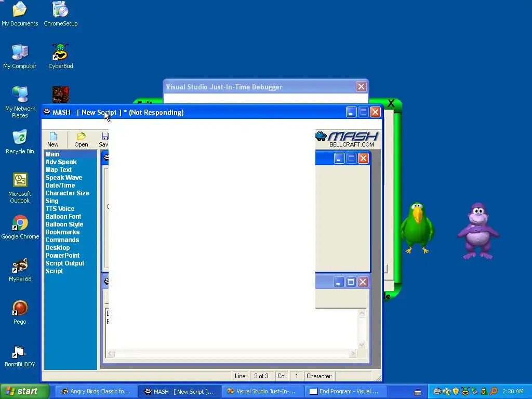Open the Date/Time sidebar section

pos(60,185)
